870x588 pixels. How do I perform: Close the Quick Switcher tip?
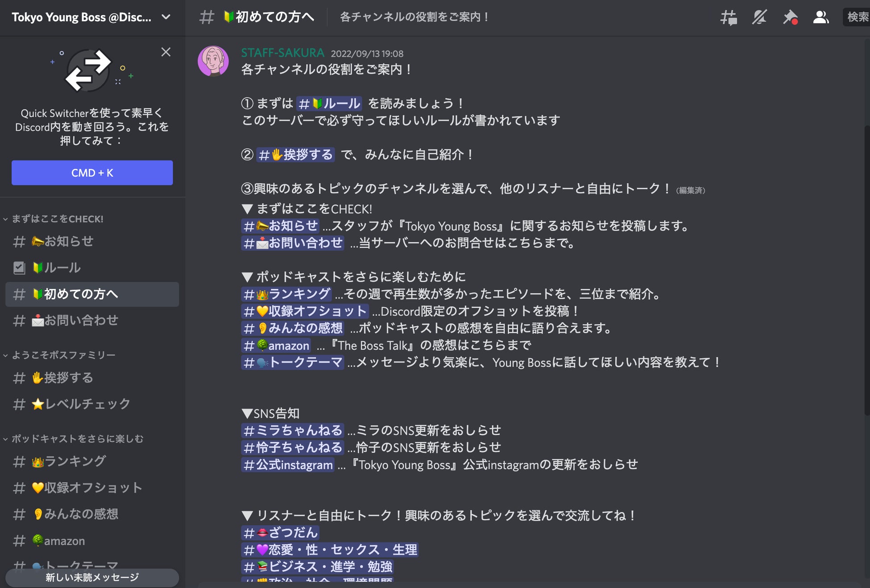pos(166,52)
